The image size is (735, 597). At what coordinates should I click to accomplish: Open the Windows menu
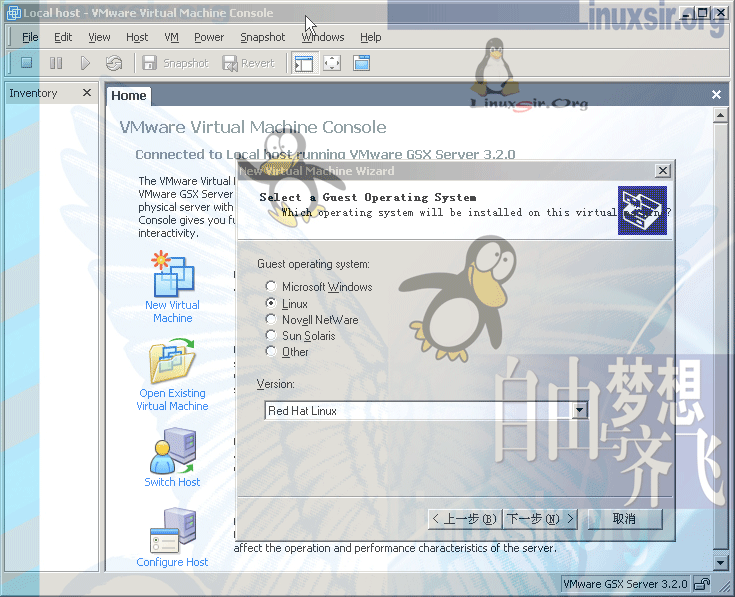(323, 37)
